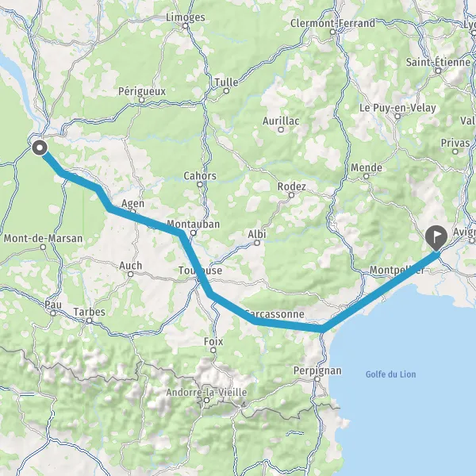The width and height of the screenshot is (476, 476).
Task: Select the Limoges city dot
Action: click(186, 26)
